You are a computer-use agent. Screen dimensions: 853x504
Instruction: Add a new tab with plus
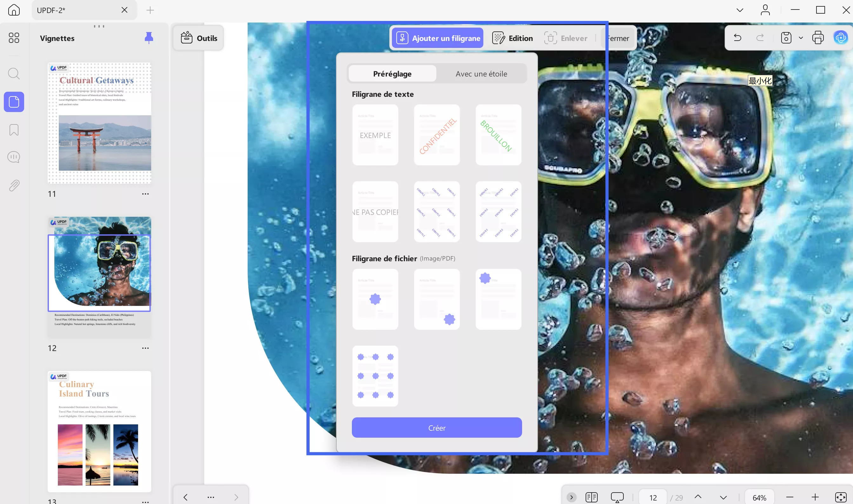coord(150,10)
